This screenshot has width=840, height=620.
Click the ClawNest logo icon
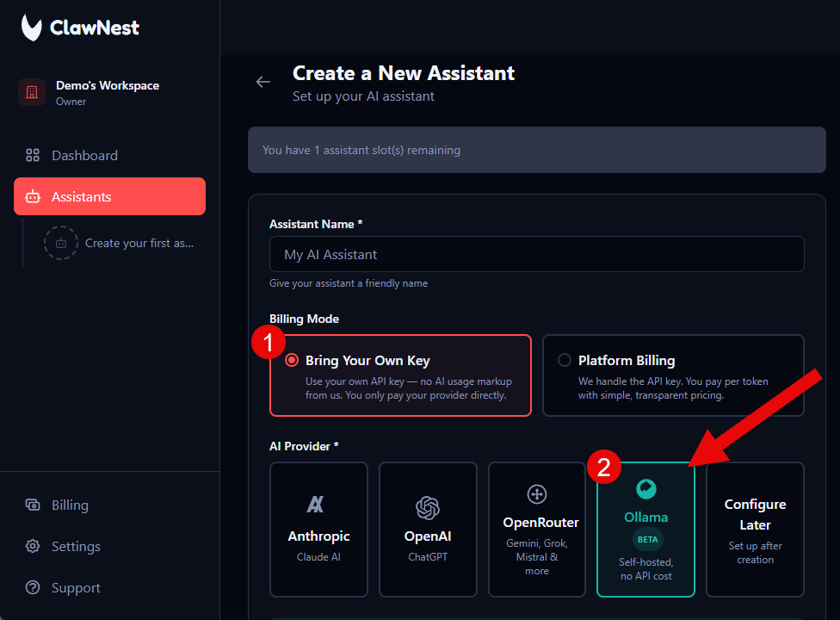point(30,27)
